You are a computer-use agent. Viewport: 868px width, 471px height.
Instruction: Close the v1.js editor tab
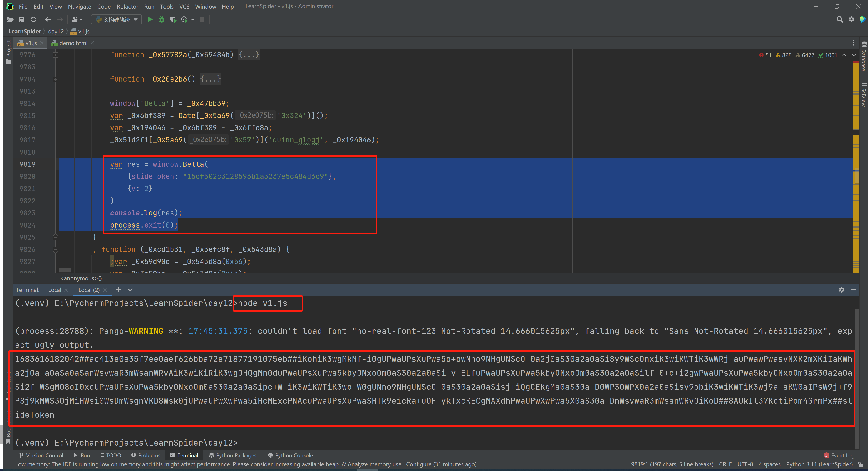click(x=42, y=43)
